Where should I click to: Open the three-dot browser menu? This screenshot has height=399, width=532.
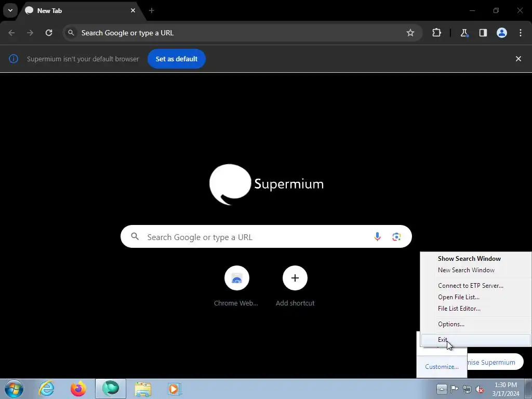pyautogui.click(x=521, y=33)
